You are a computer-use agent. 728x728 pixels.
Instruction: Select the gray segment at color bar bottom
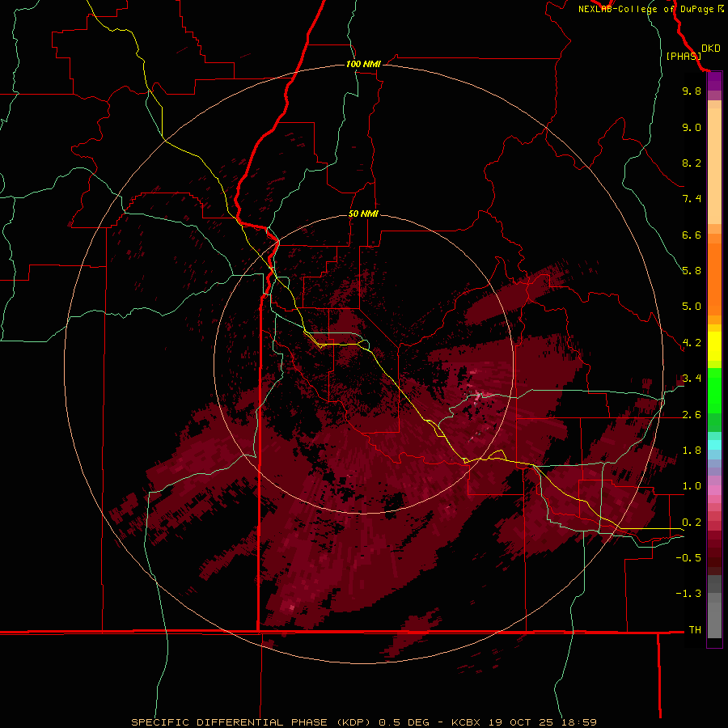pos(714,616)
